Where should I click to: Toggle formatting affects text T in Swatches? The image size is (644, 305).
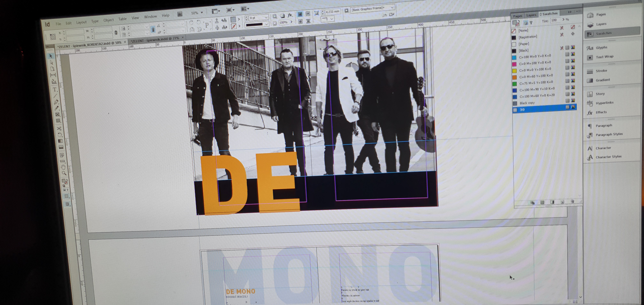[x=531, y=23]
